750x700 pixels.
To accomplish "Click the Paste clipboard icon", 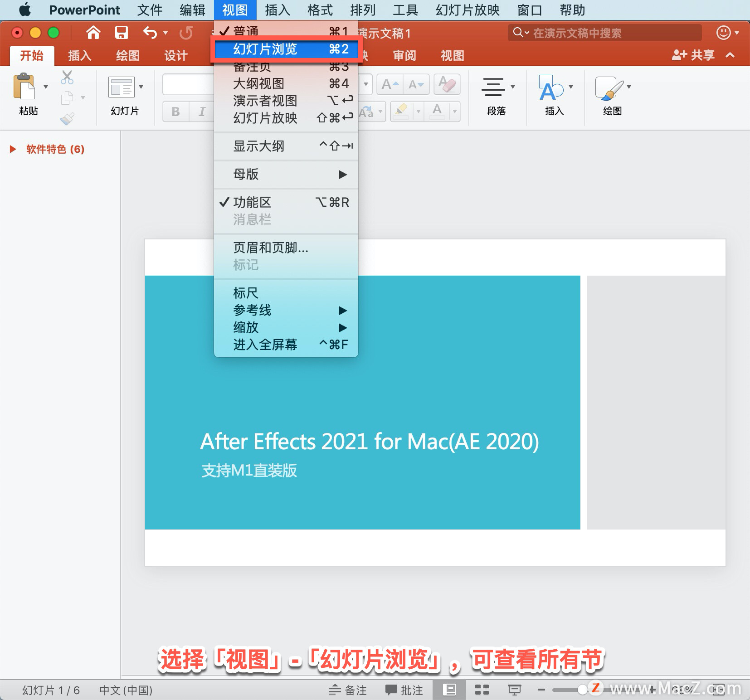I will click(x=24, y=86).
